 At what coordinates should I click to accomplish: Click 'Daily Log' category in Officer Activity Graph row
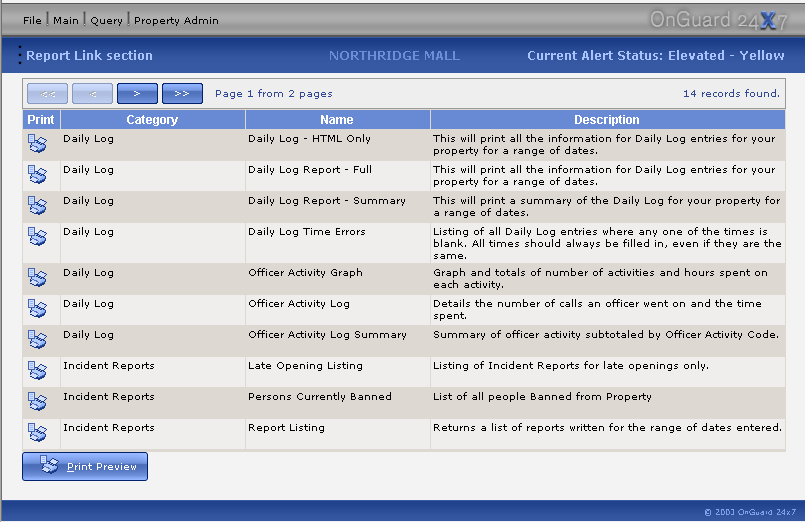tap(88, 273)
